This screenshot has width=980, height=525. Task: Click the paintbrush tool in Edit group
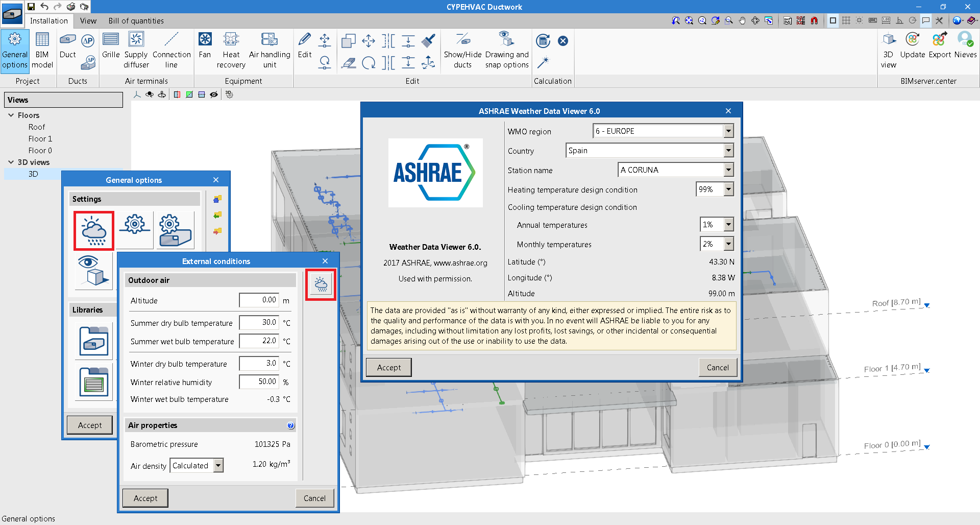coord(428,40)
